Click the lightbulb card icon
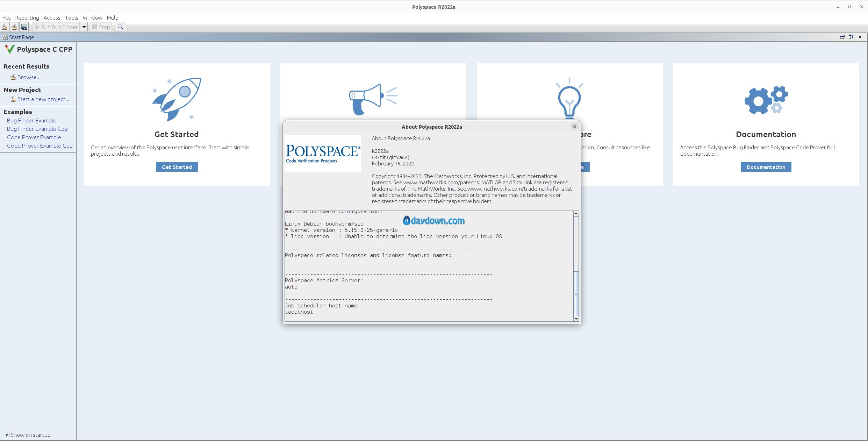 pos(569,98)
